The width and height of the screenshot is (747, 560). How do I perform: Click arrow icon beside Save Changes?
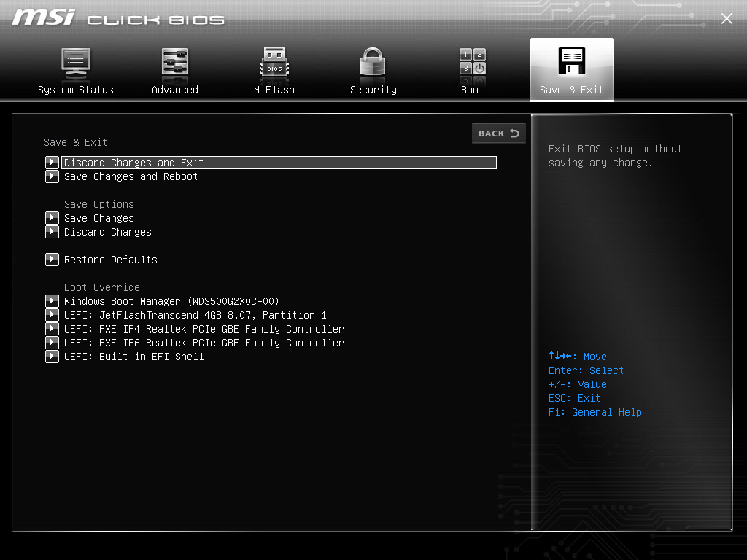[x=52, y=218]
